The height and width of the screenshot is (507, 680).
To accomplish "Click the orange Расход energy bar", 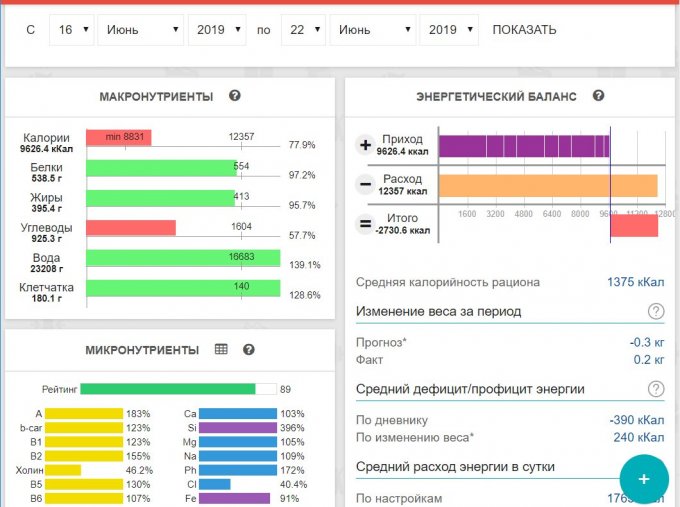I will point(547,185).
